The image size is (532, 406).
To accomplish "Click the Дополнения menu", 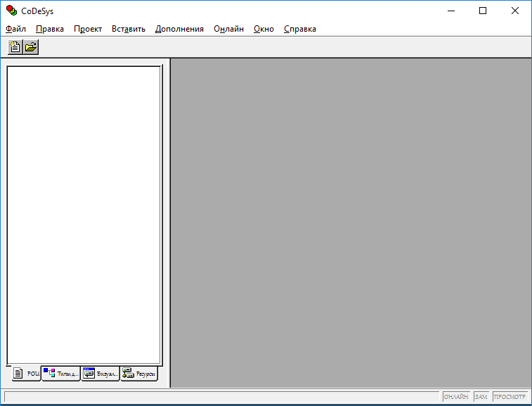I will point(179,29).
